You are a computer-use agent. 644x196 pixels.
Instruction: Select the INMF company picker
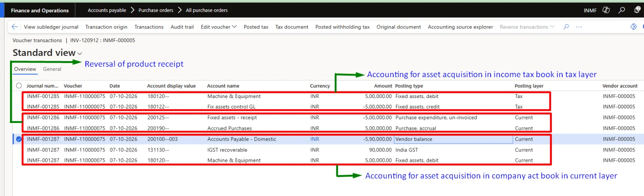(590, 10)
